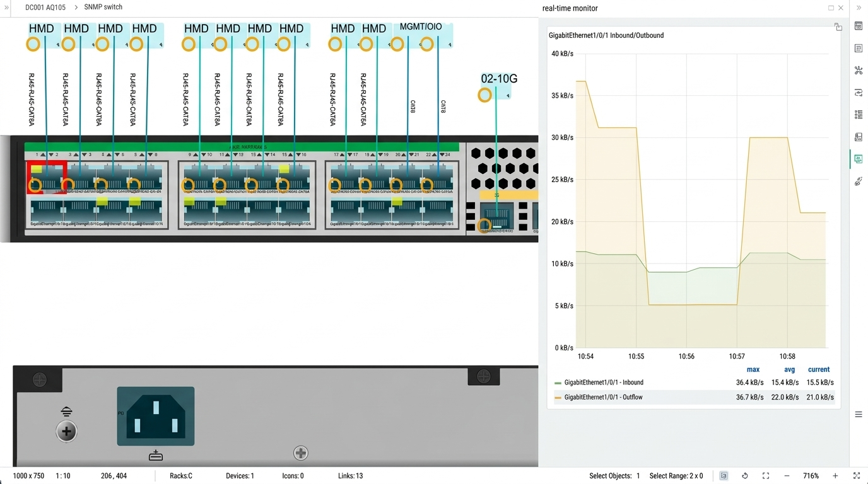Close the real-time monitor panel

click(841, 8)
